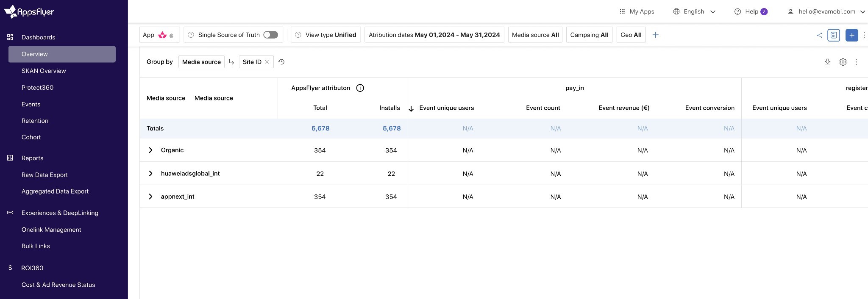Image resolution: width=868 pixels, height=299 pixels.
Task: Click the pink app icon in App filter
Action: [x=162, y=35]
